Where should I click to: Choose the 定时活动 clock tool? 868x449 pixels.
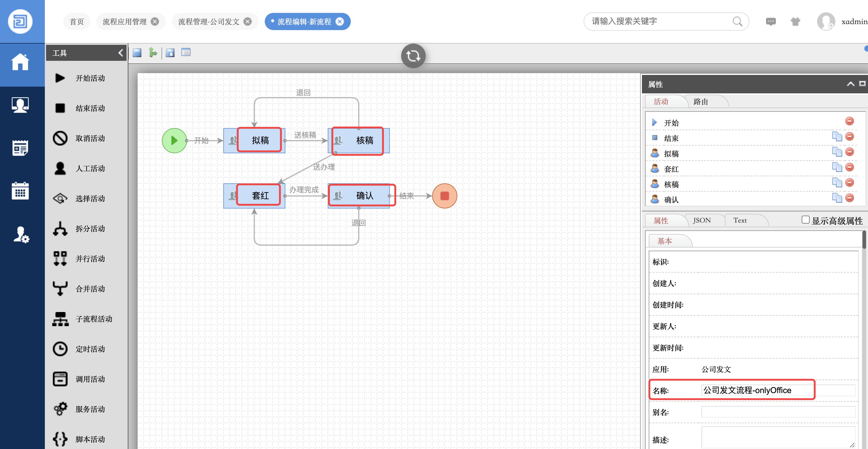pos(60,349)
